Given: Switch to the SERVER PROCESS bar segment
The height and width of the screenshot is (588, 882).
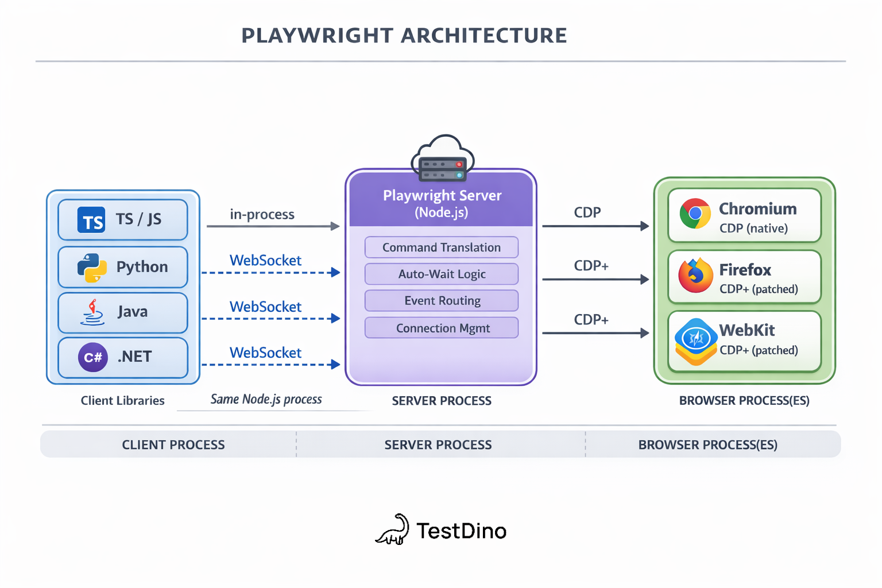Looking at the screenshot, I should 438,444.
